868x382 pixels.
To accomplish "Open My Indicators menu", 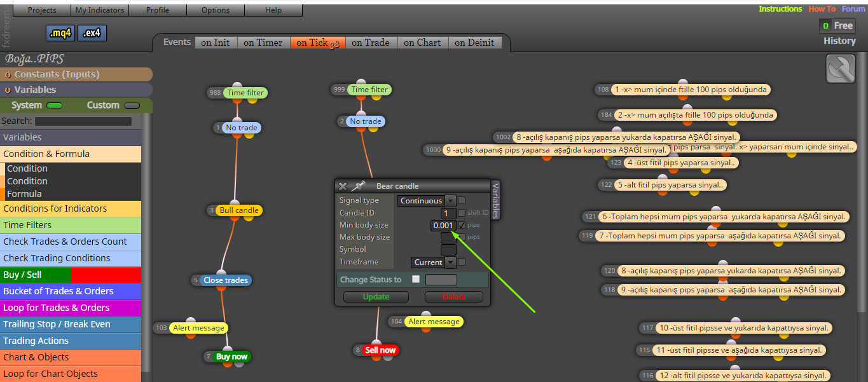I will click(x=100, y=10).
